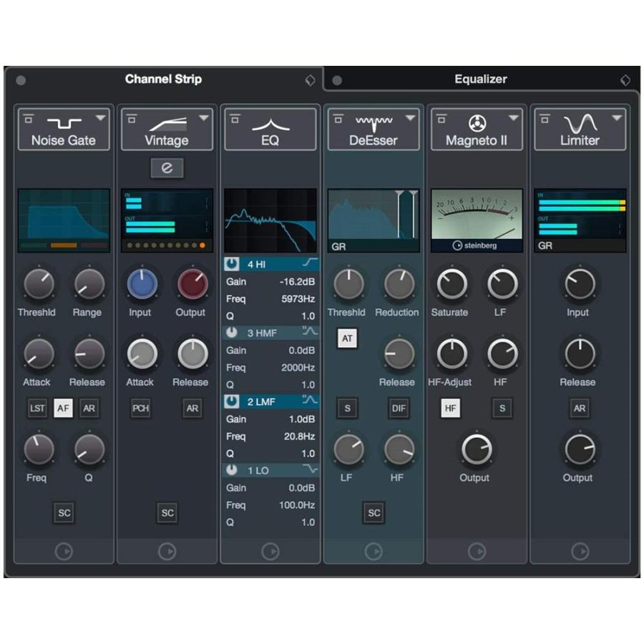644x644 pixels.
Task: Click the 2 LMF Freq value 20.8Hz
Action: (x=299, y=436)
